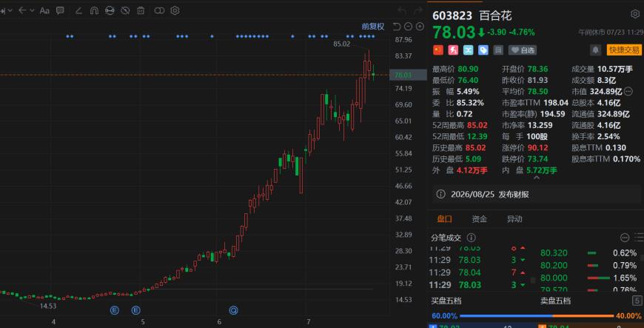This screenshot has width=644, height=328.
Task: Click the 80.320 price level row
Action: 588,252
